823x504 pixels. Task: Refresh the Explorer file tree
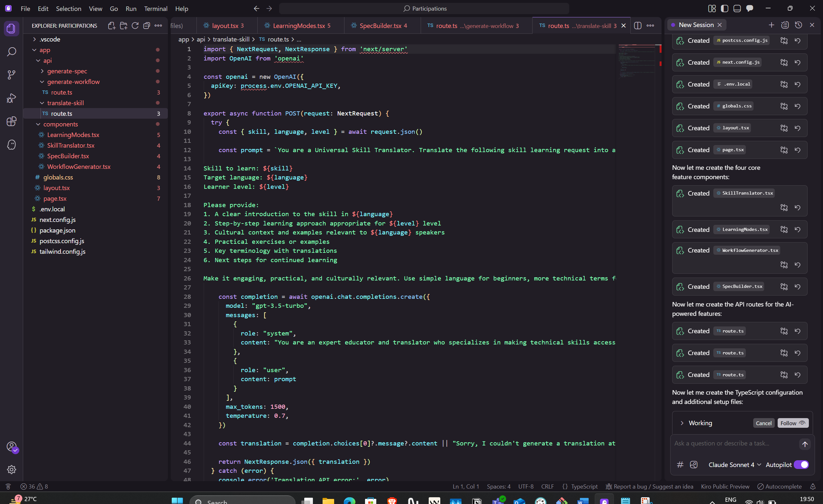coord(135,26)
